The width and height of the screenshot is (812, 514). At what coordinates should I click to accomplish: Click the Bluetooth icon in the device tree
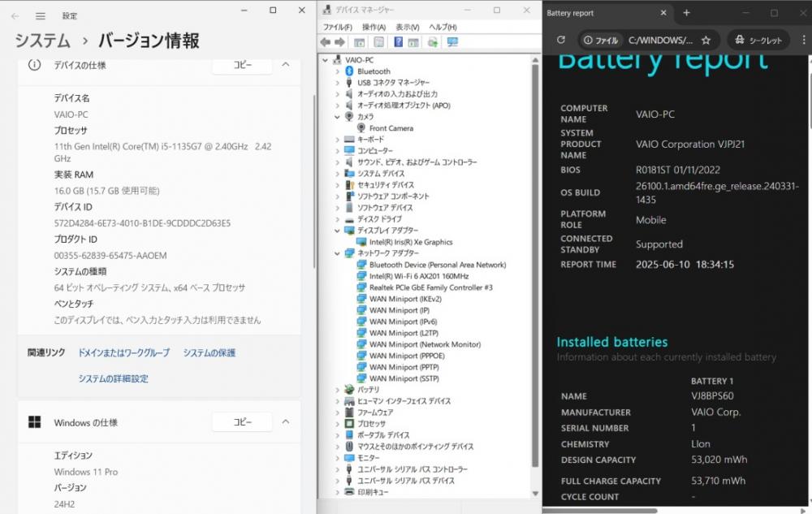349,71
